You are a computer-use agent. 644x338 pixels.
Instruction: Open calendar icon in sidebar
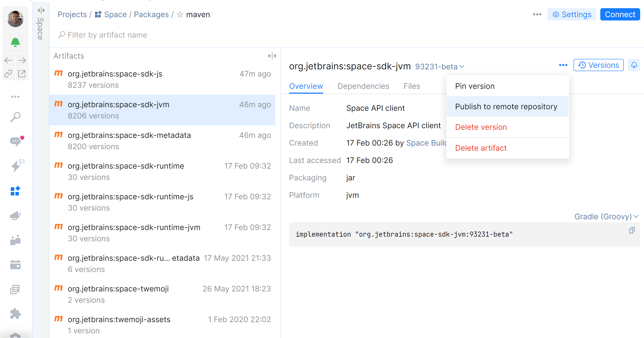[15, 265]
